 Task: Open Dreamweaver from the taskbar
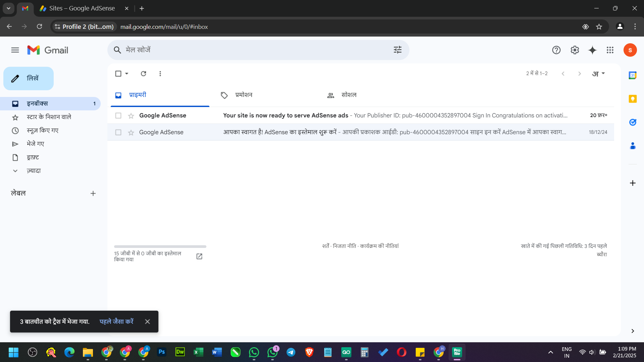(180, 352)
